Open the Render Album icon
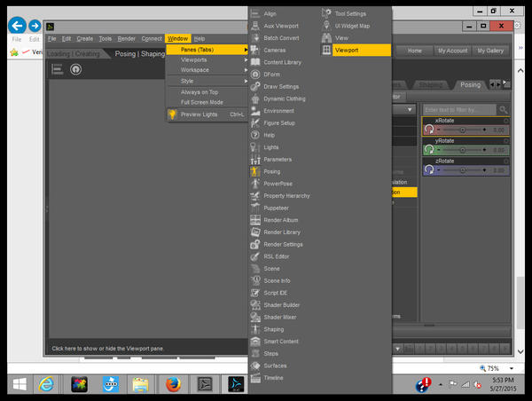Screen dimensions: 532x401 click(255, 220)
